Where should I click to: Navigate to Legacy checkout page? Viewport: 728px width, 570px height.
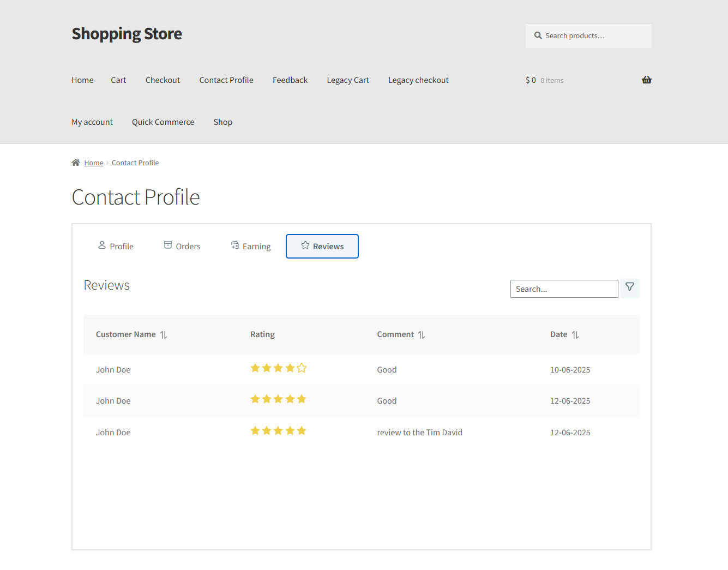(418, 80)
